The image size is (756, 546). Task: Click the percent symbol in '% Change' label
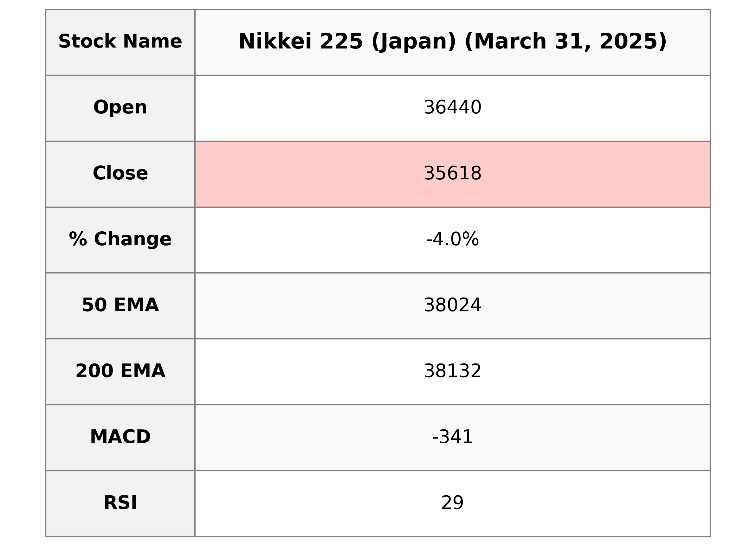pos(78,239)
